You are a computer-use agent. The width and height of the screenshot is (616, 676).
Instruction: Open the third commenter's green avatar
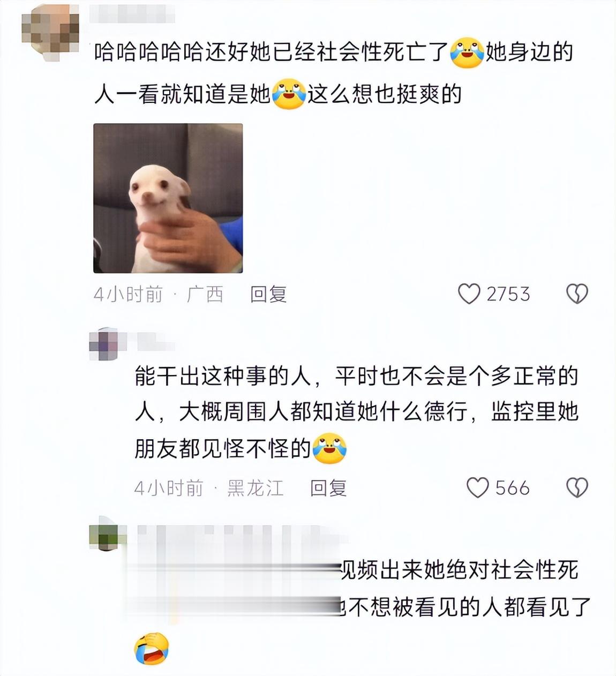click(x=104, y=534)
